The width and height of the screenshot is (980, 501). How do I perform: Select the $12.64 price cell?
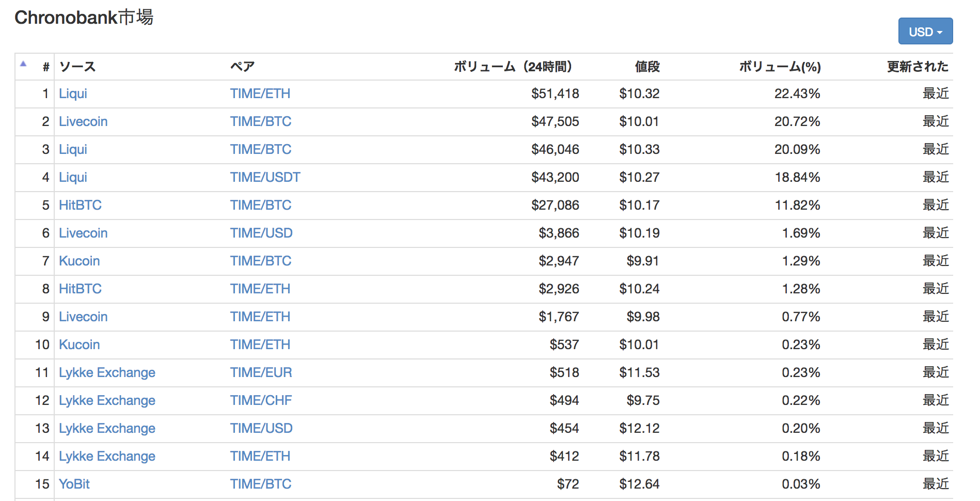[x=639, y=484]
